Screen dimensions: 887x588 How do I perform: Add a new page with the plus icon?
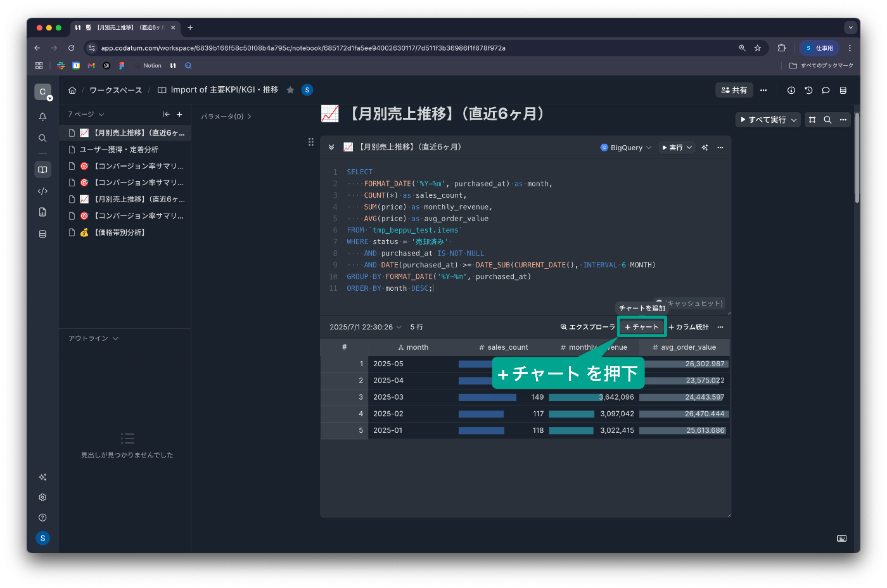tap(179, 114)
